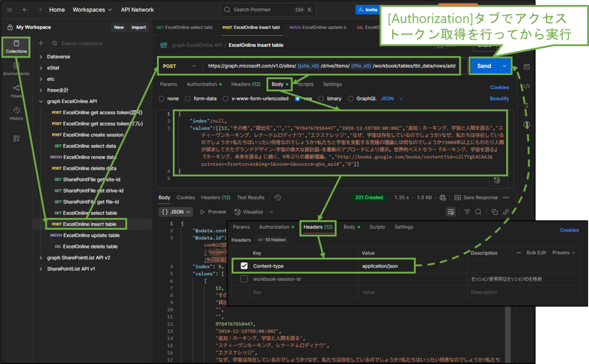Select the Collections icon in the sidebar
Viewport: 589px width, 364px height.
point(16,47)
